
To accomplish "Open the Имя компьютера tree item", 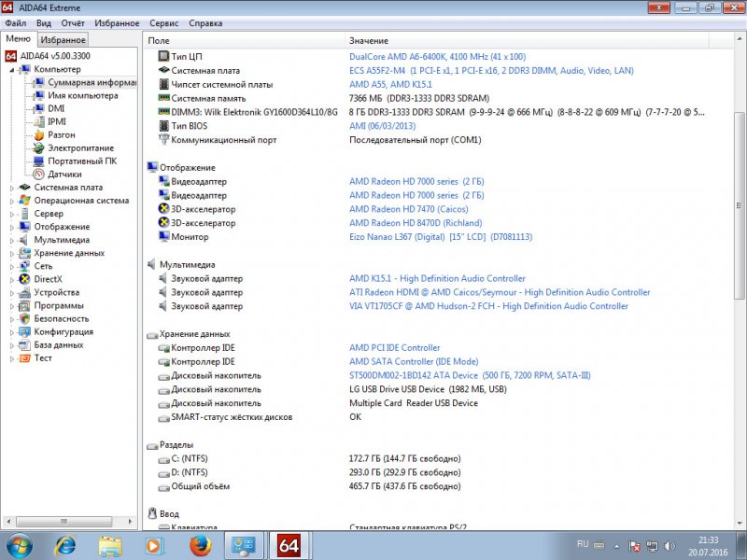I will [82, 96].
